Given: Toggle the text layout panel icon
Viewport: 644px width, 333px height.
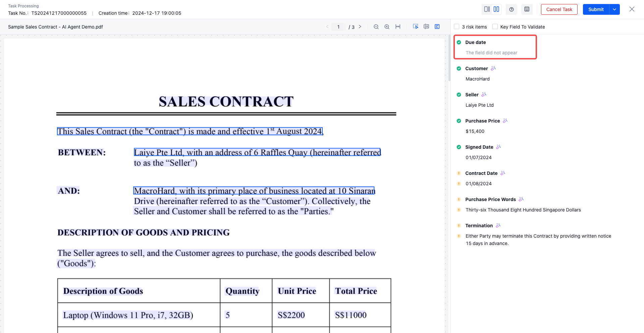Looking at the screenshot, I should [437, 27].
